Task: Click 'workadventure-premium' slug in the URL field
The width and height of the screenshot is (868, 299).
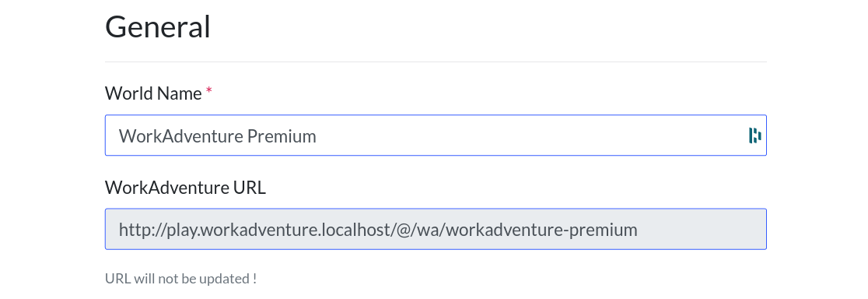Action: pos(541,230)
